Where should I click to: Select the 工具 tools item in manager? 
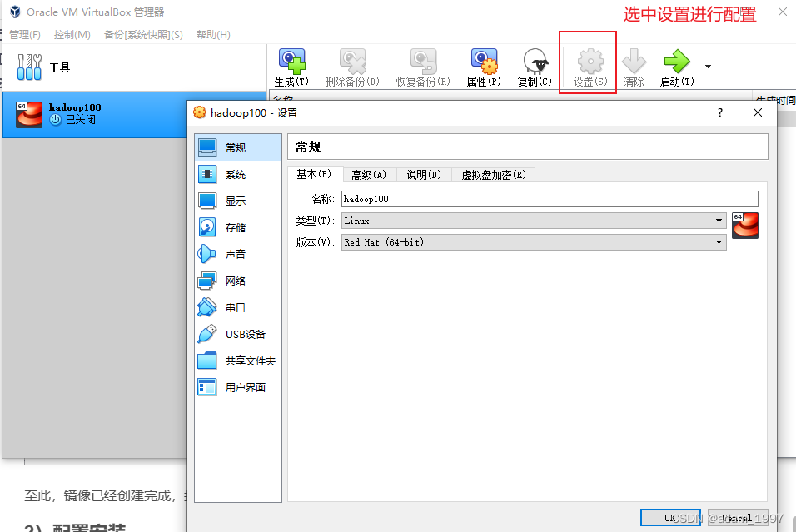tap(134, 67)
